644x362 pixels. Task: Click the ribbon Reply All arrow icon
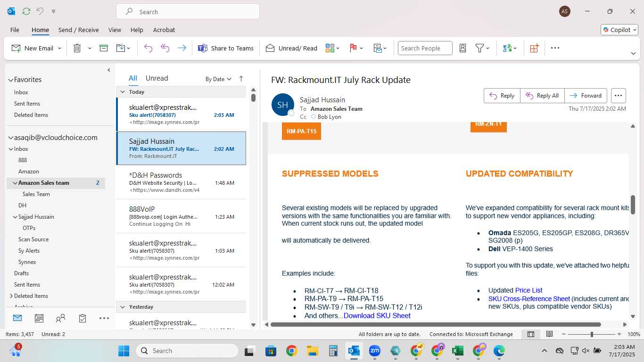[165, 48]
